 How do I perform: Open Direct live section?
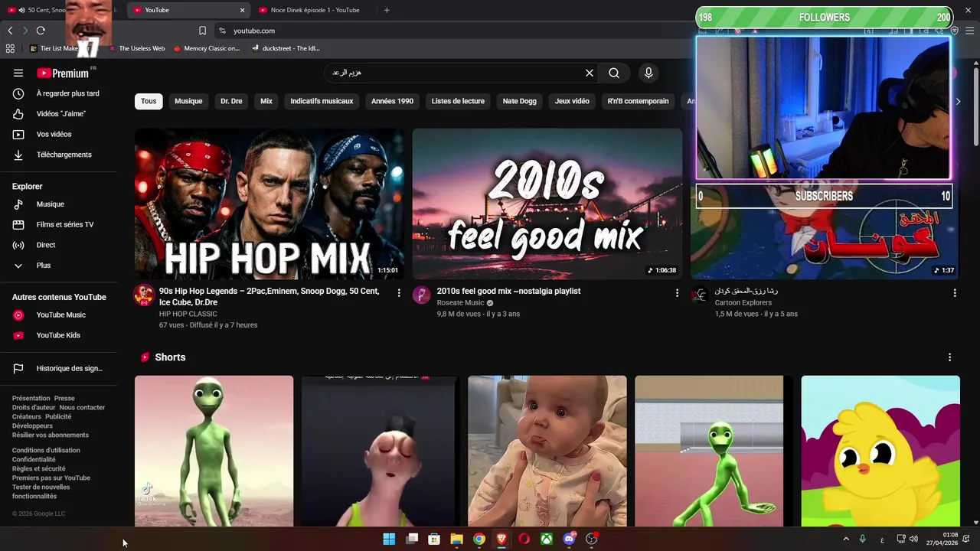(60, 245)
